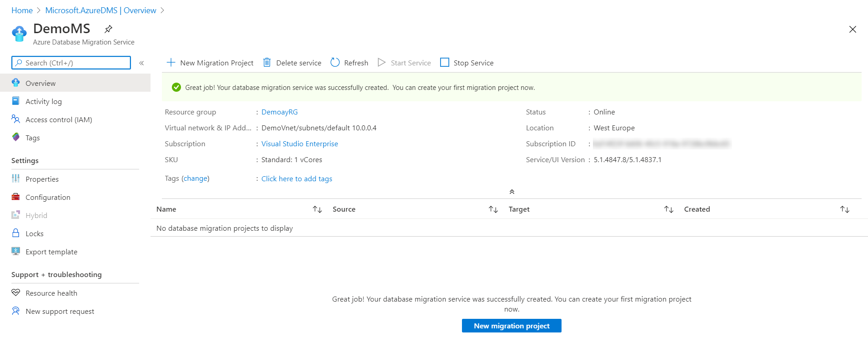Sort projects by Source column
Viewport: 868px width, 342px height.
(x=493, y=209)
